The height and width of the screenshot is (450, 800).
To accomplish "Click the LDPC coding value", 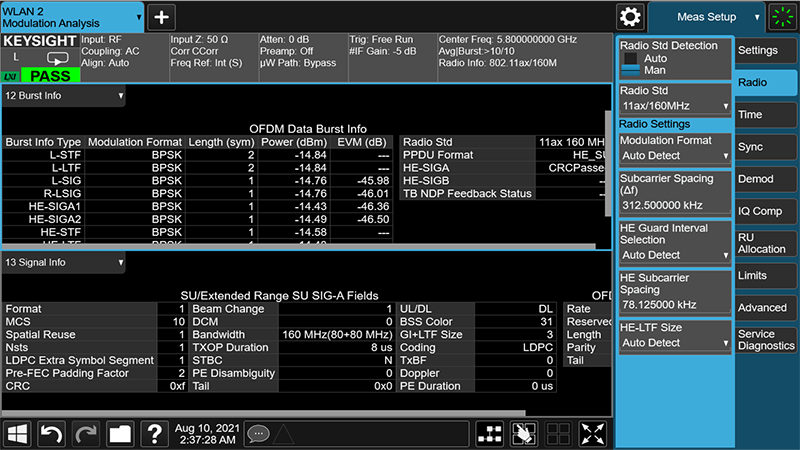I will coord(538,347).
